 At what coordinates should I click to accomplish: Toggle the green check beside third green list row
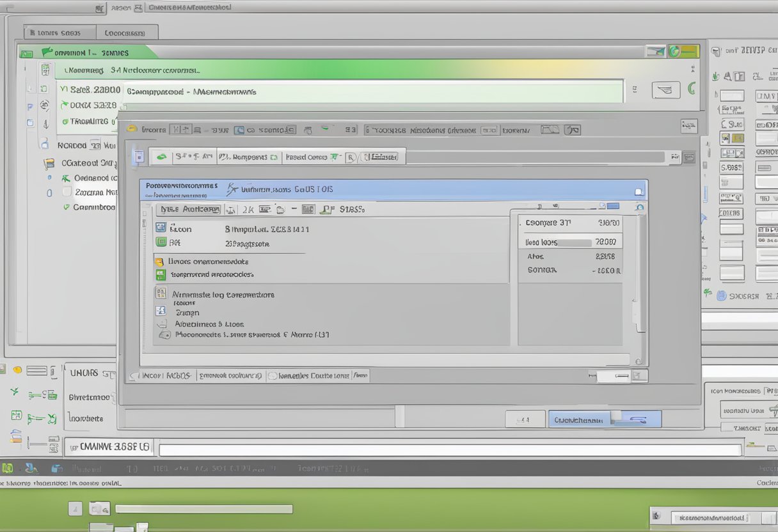click(65, 121)
